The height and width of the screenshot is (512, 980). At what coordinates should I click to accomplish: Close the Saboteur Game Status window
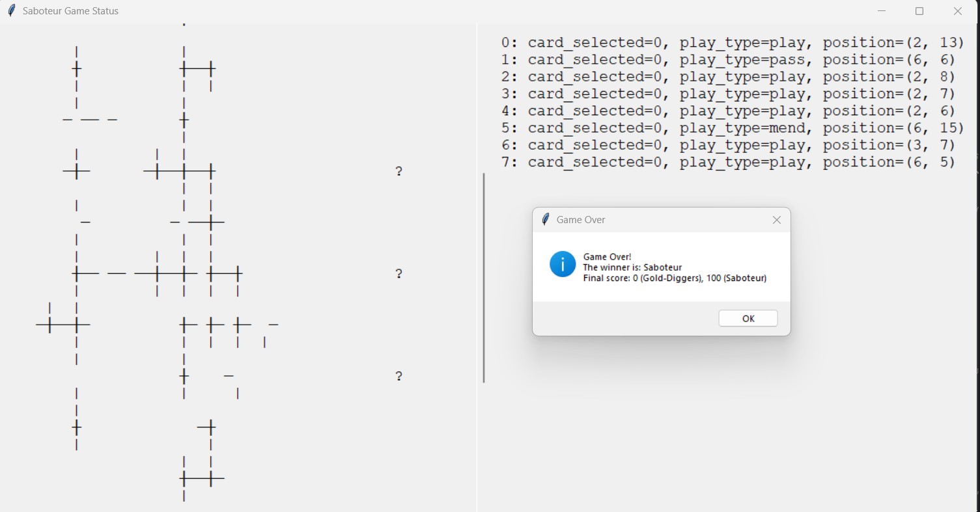pos(957,11)
